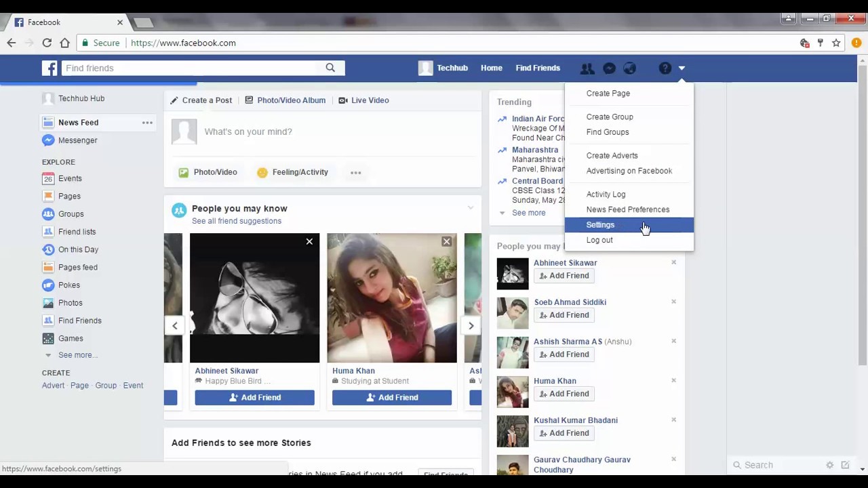Collapse the account dropdown arrow
The image size is (868, 488).
682,68
